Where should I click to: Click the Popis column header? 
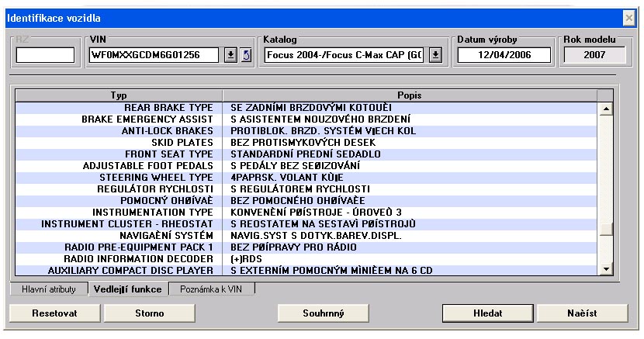pyautogui.click(x=409, y=95)
